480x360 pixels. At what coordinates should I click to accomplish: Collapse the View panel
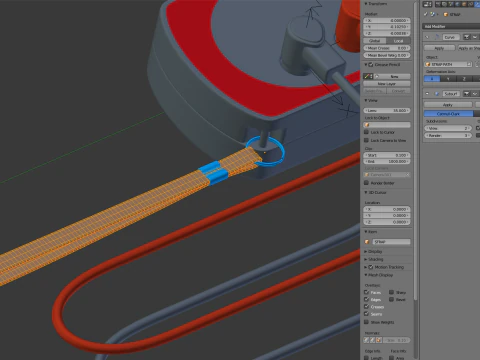(366, 100)
